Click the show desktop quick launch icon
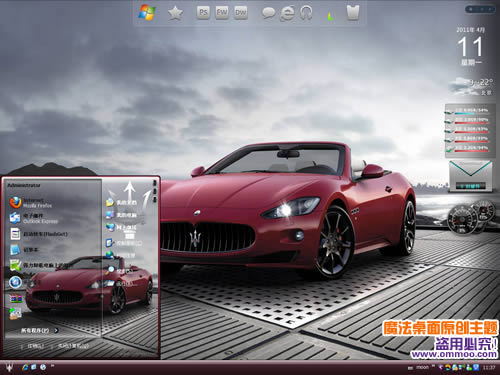 tap(34, 367)
